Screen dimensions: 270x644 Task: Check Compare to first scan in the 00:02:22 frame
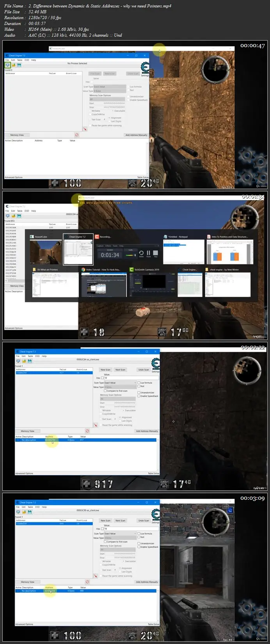coord(105,391)
